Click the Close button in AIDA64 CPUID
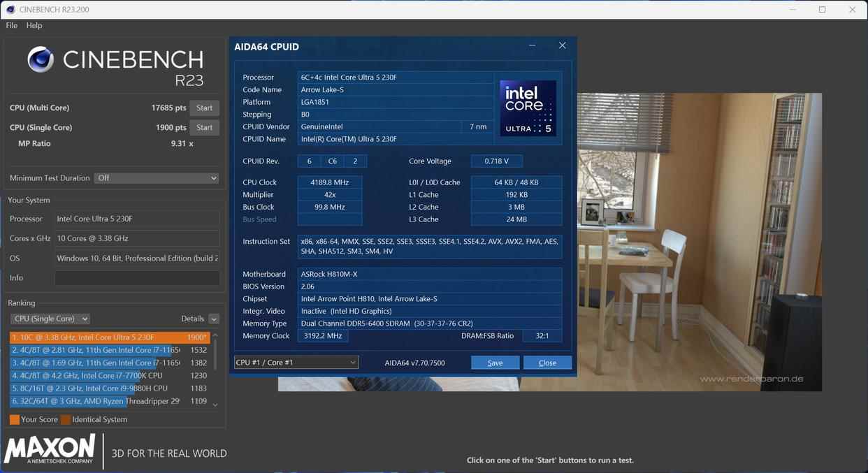Viewport: 868px width, 473px height. [547, 363]
